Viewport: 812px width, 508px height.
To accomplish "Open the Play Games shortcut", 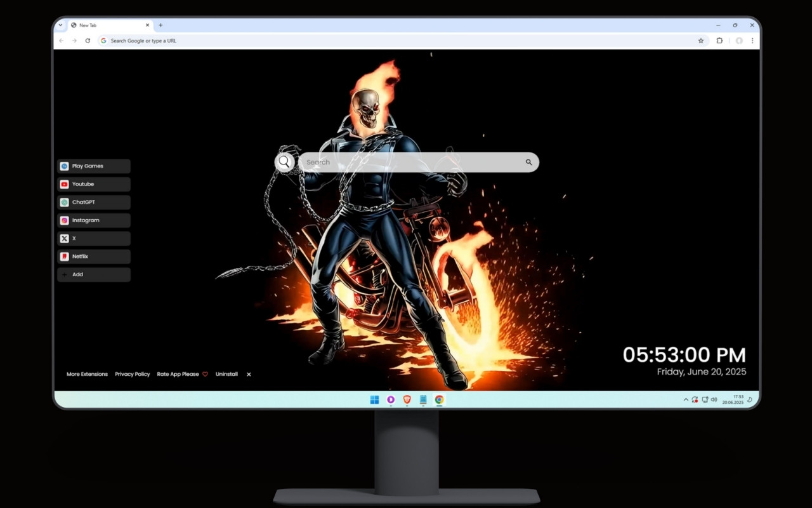I will [94, 166].
